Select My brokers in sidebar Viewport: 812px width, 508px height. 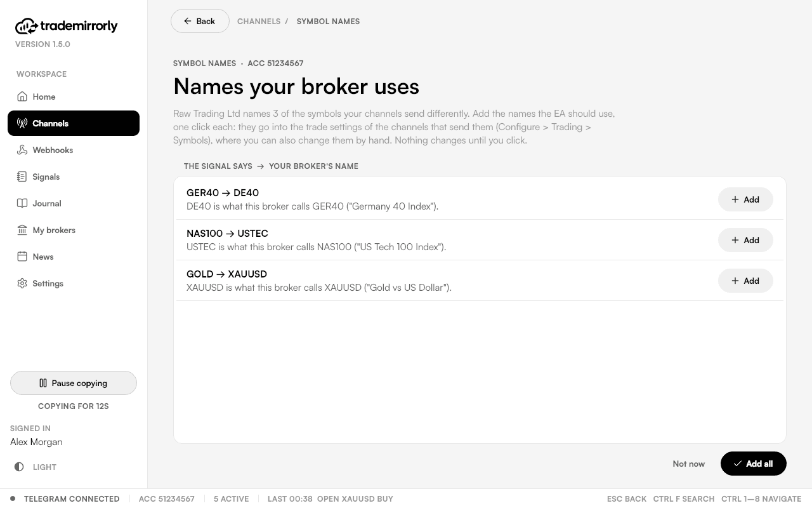point(74,230)
